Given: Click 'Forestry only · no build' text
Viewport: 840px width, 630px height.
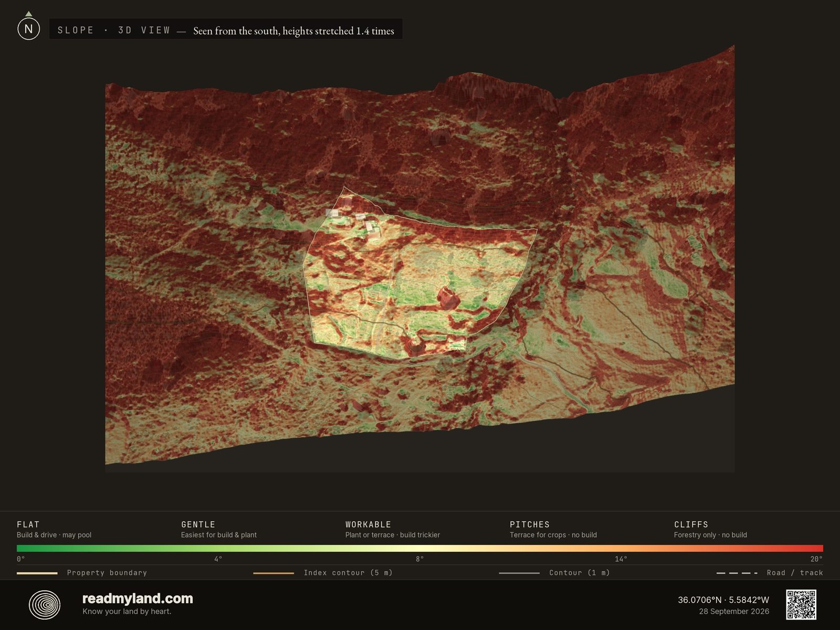Looking at the screenshot, I should tap(710, 535).
